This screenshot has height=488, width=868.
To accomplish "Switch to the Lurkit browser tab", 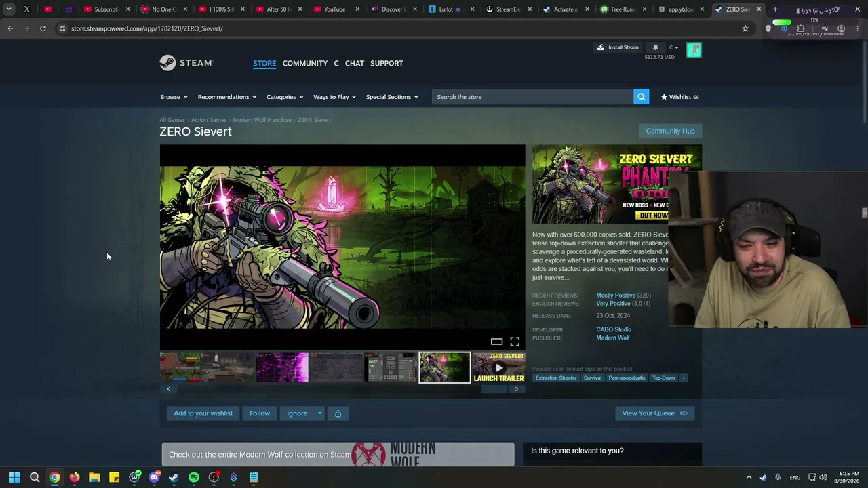I will click(451, 9).
